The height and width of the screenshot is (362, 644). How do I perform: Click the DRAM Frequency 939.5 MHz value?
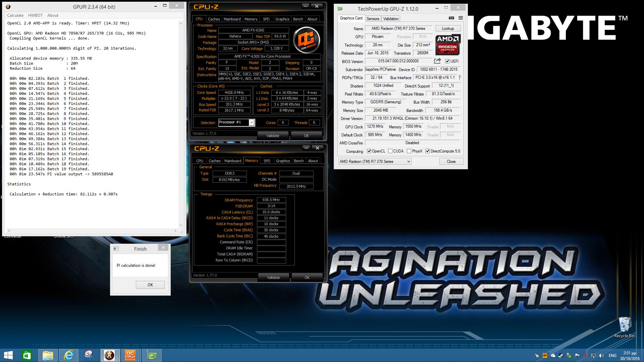271,200
